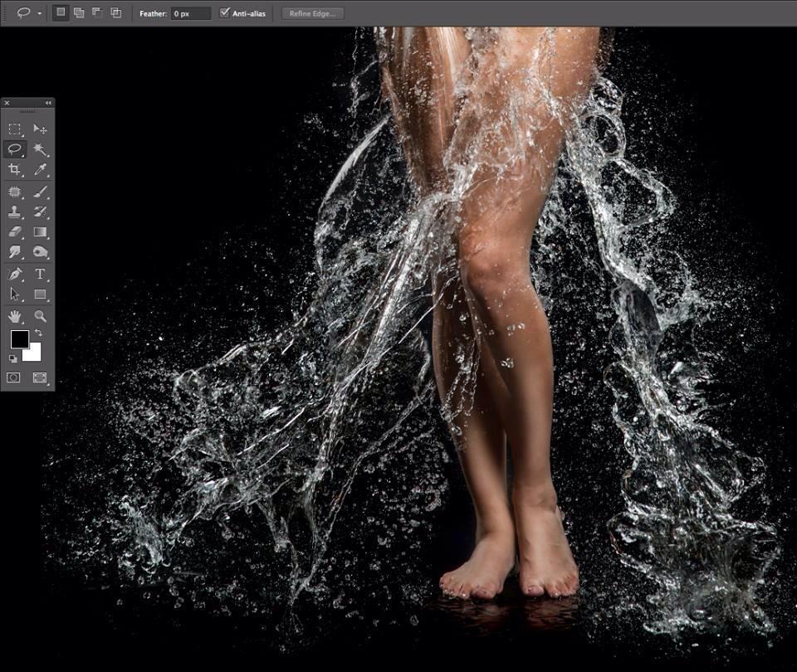Open the screen mode options
This screenshot has height=672, width=797.
pos(40,377)
